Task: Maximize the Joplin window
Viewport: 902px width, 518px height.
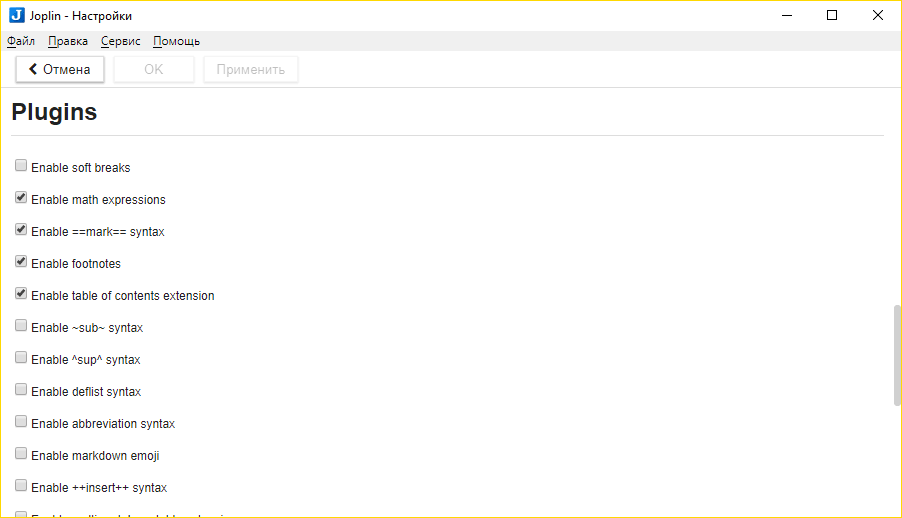Action: pos(832,16)
